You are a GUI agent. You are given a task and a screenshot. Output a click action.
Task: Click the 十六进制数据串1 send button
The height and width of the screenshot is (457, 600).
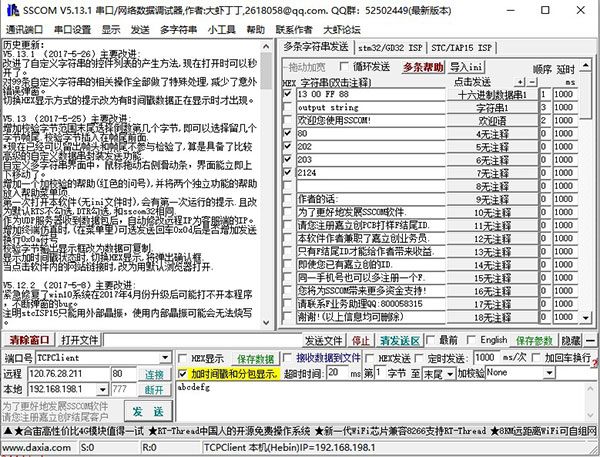(492, 95)
